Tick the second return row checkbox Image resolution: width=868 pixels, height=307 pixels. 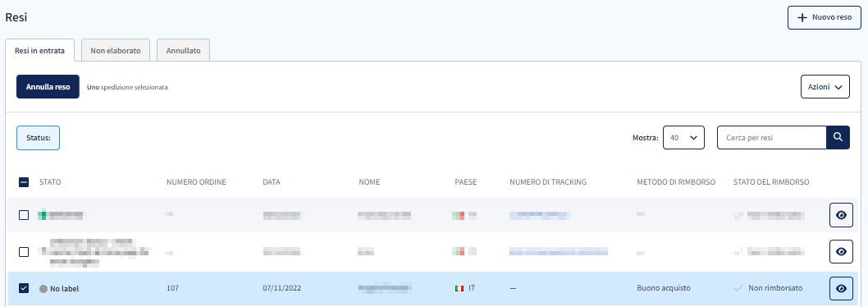point(24,251)
